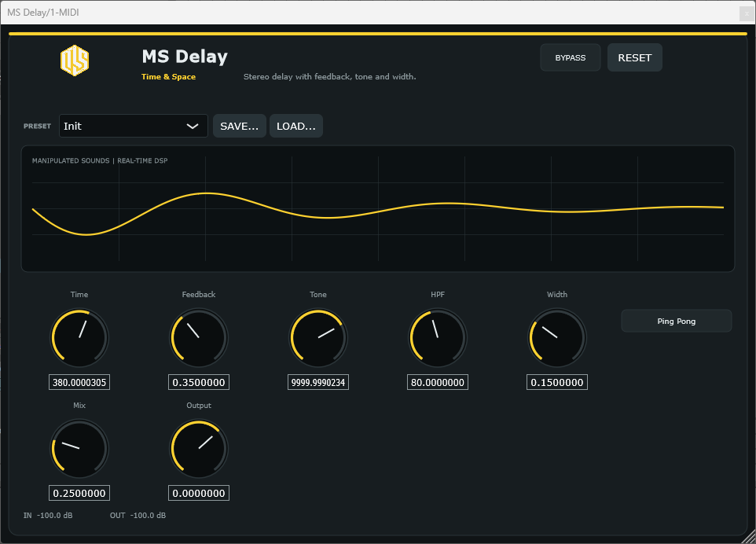The width and height of the screenshot is (756, 544).
Task: Click the Tone value field 9999.9990234
Action: (x=318, y=382)
